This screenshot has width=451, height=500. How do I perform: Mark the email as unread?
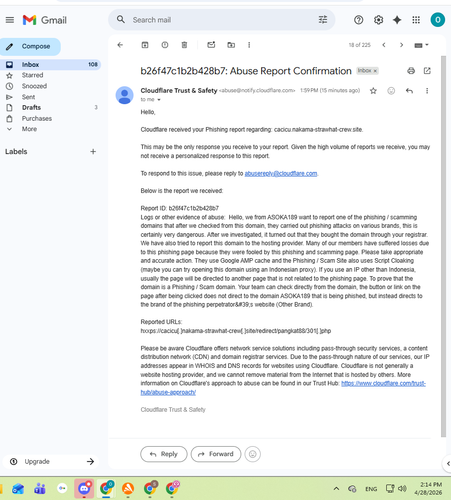click(x=211, y=45)
